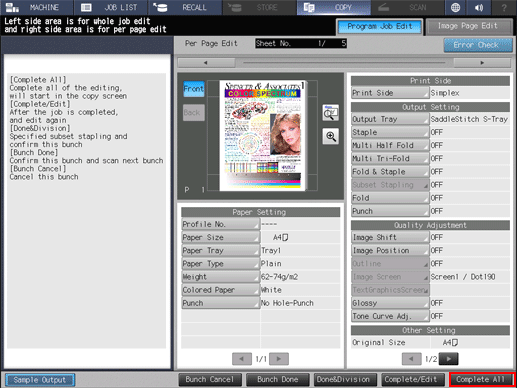517x388 pixels.
Task: Switch to Program Job Edit mode
Action: click(380, 26)
